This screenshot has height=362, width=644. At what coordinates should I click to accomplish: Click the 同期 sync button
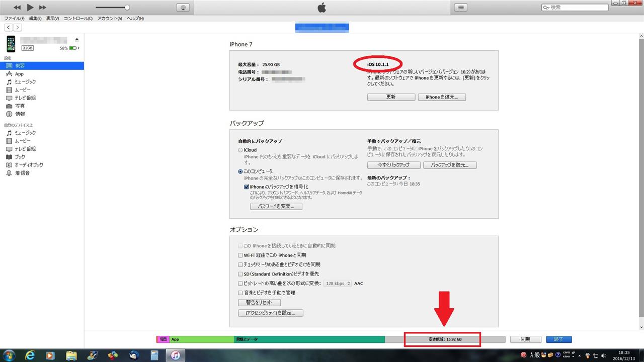(525, 339)
